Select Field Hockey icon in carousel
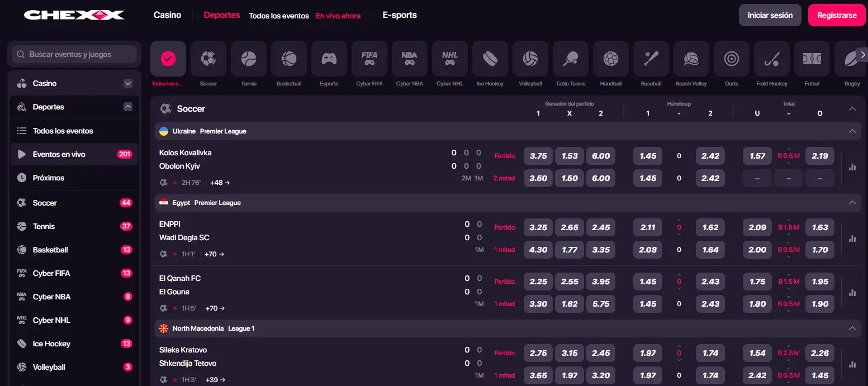 coord(772,59)
